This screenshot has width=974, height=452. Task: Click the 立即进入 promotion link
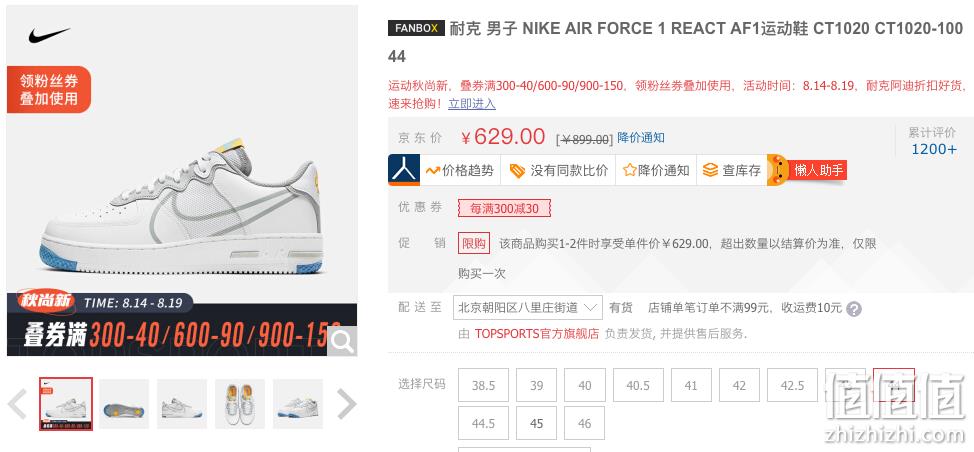(x=472, y=104)
